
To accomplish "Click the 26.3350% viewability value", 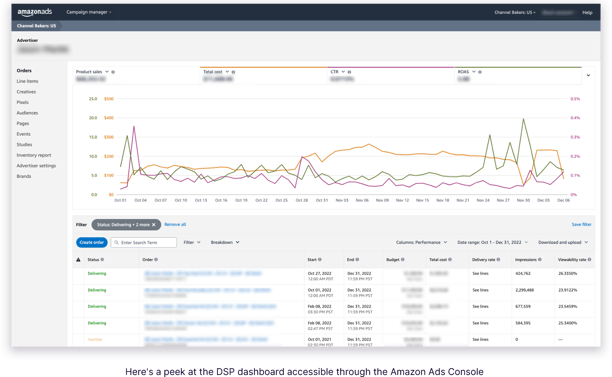I will [x=568, y=274].
